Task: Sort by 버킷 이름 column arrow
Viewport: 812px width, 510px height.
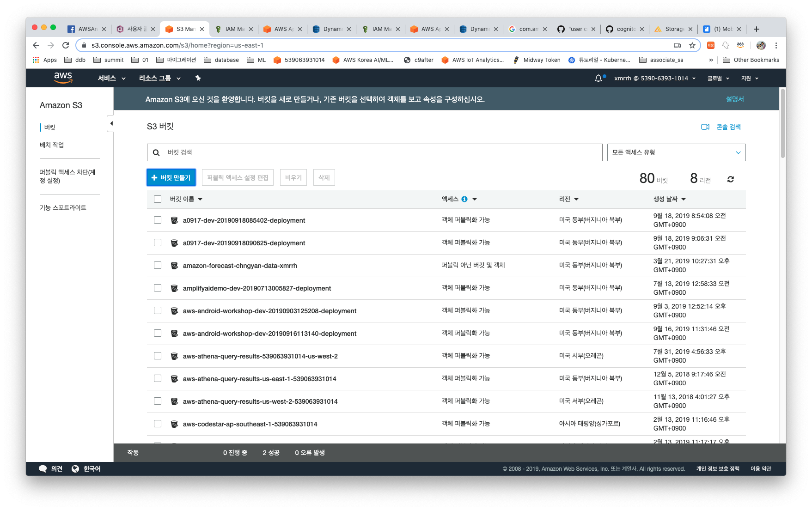Action: pyautogui.click(x=200, y=200)
